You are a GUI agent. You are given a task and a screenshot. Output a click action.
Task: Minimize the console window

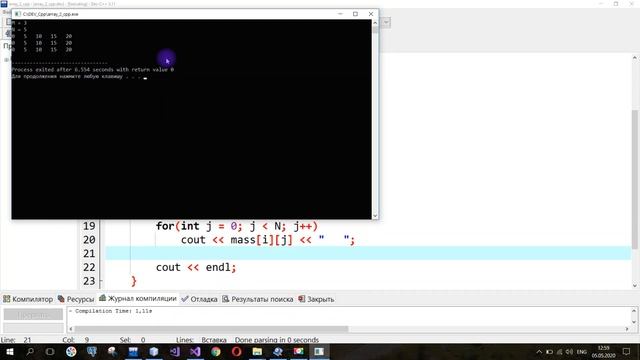[x=340, y=14]
